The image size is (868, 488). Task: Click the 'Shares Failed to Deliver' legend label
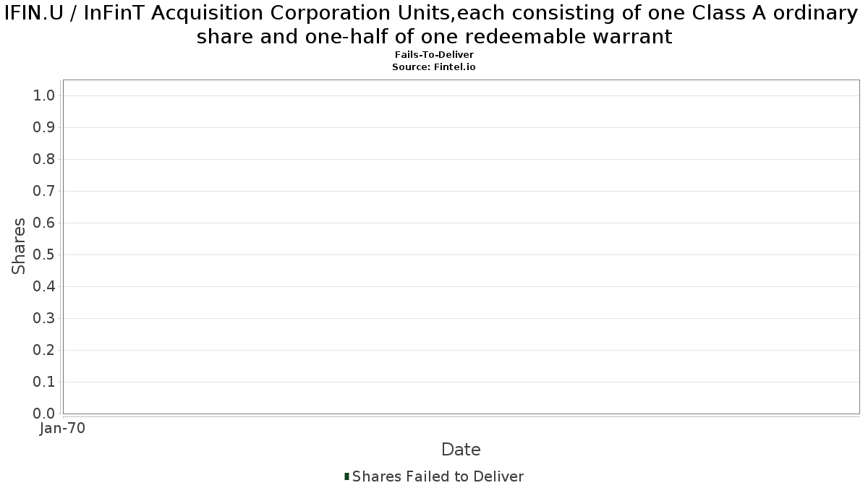pyautogui.click(x=438, y=476)
